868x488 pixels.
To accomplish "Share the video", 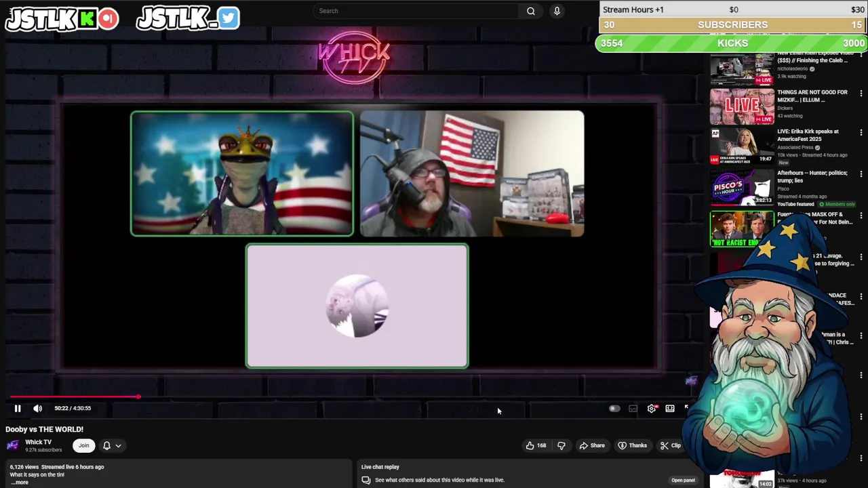I will [592, 445].
